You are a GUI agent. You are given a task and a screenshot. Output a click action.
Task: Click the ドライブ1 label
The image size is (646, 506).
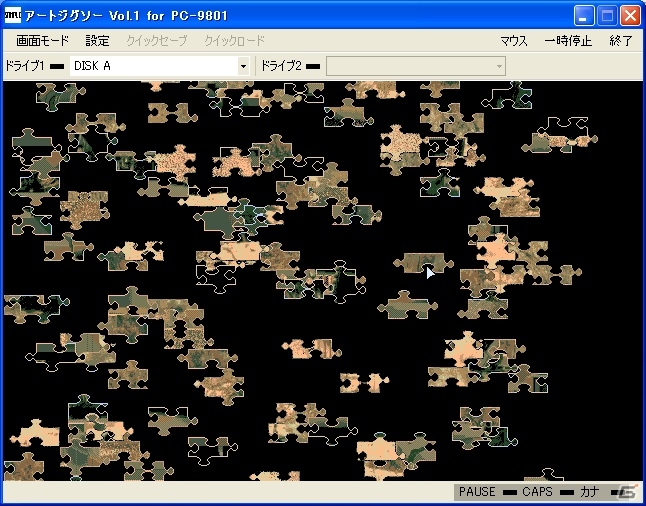pos(24,66)
